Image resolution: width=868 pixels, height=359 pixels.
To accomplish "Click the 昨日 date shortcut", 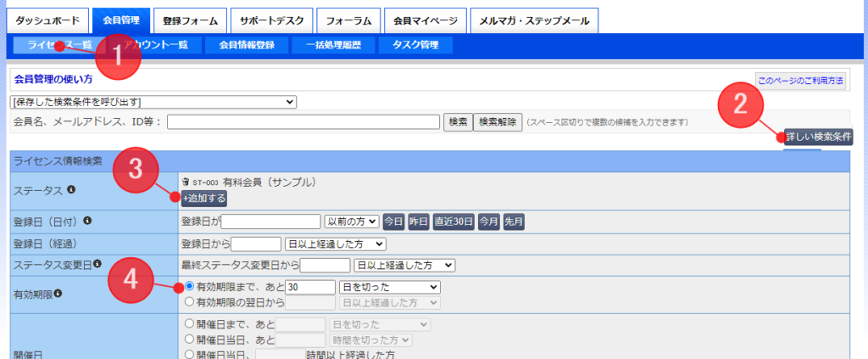I will (419, 222).
